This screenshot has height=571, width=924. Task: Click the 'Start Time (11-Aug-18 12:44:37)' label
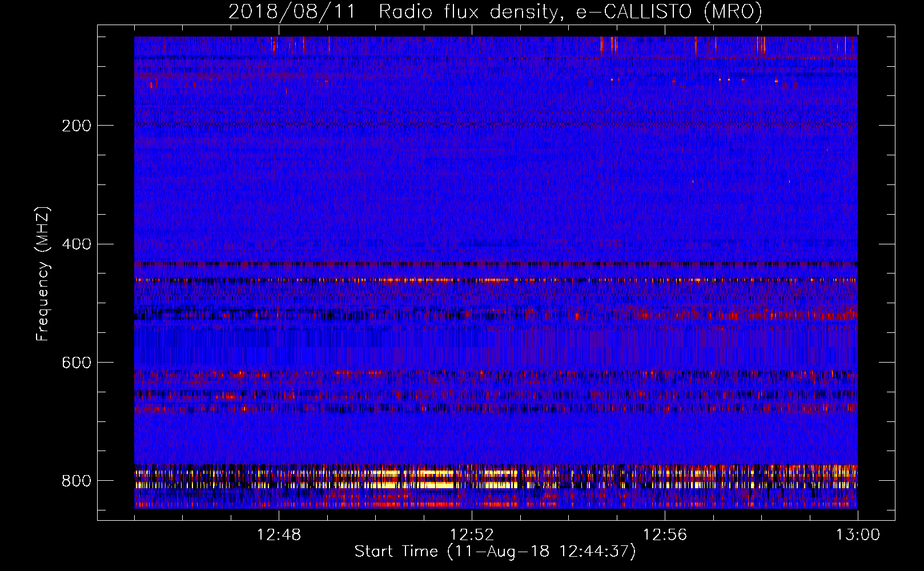tap(495, 552)
